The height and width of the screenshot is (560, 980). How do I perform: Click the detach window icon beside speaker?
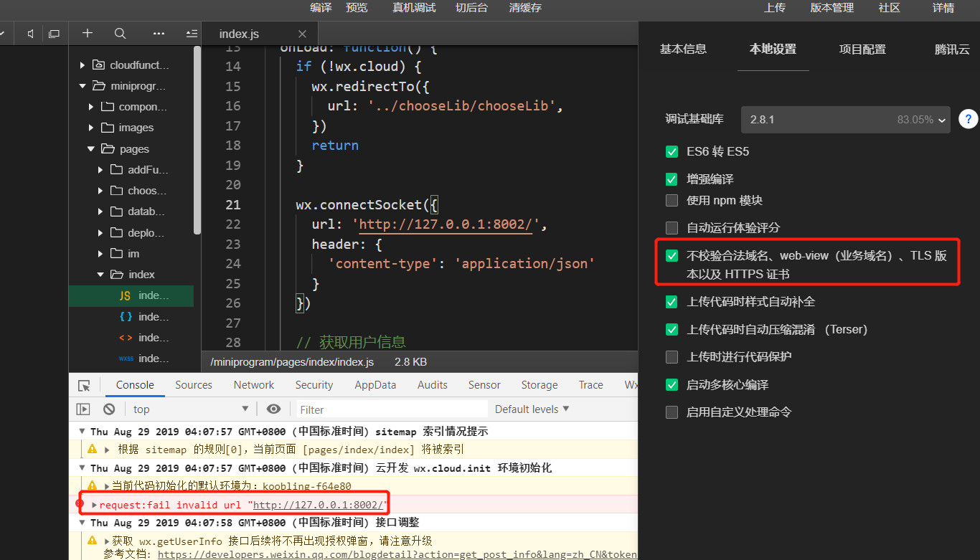point(54,34)
